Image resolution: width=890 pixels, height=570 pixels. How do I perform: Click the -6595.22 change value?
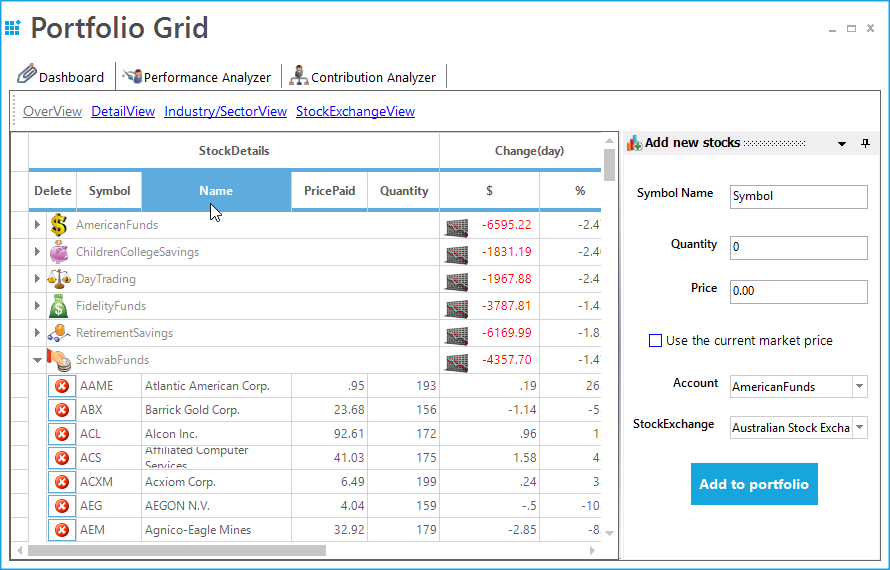click(507, 225)
